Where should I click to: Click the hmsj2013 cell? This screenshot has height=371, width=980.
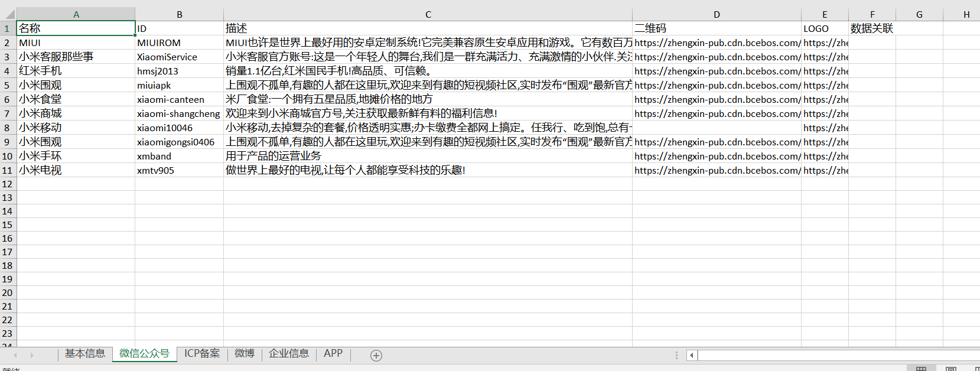(180, 71)
